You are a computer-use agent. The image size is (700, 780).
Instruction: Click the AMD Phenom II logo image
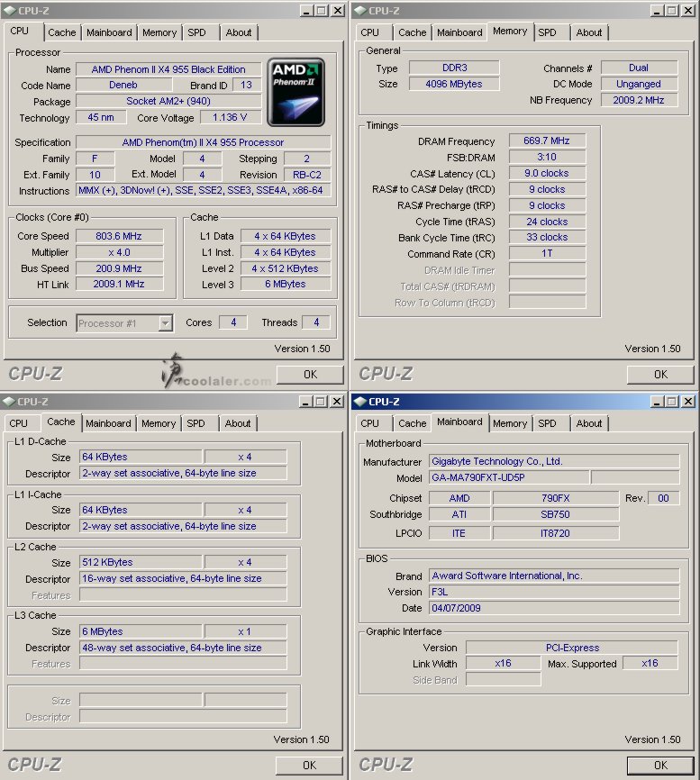point(296,92)
